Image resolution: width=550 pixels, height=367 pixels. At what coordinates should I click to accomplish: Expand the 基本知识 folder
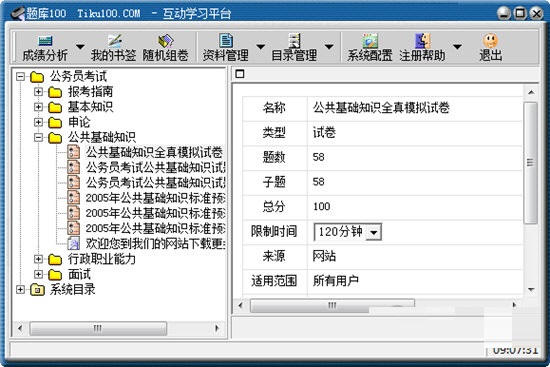click(38, 107)
